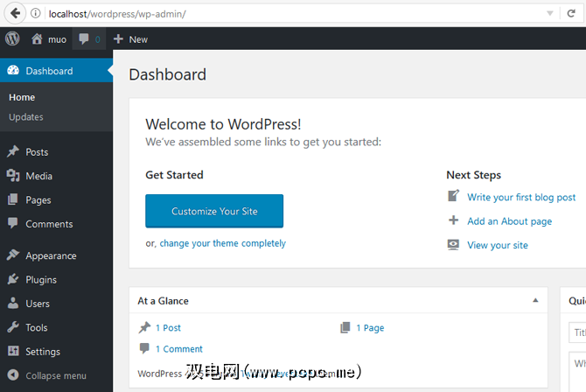The width and height of the screenshot is (586, 392).
Task: Click the browser address bar URL
Action: coord(262,14)
